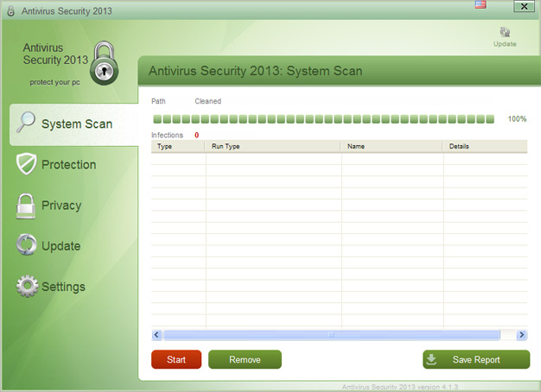This screenshot has height=392, width=541.
Task: Sort by the Details column header
Action: [485, 146]
